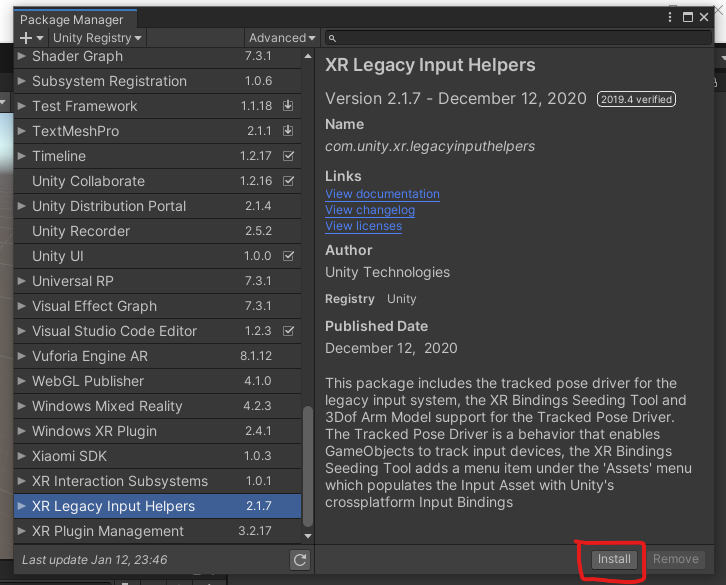Expand the WebGL Publisher package entry
The width and height of the screenshot is (726, 585).
pyautogui.click(x=21, y=381)
